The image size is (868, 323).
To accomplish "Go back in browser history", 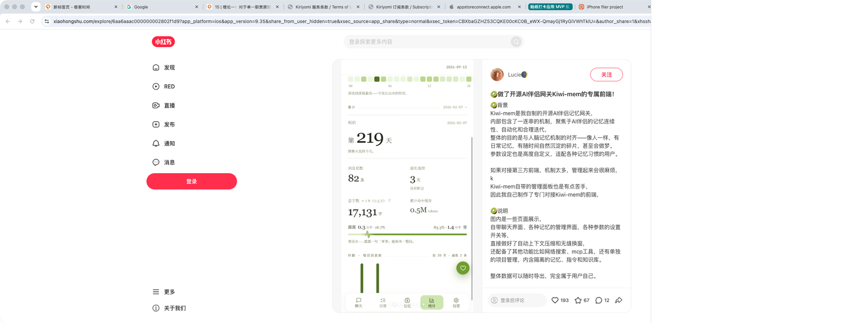I will [x=8, y=21].
